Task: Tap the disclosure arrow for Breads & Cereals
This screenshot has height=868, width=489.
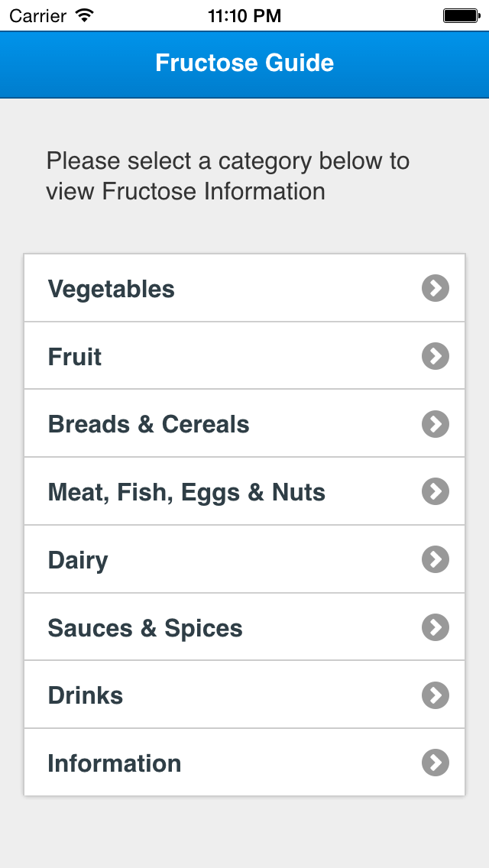Action: click(435, 424)
